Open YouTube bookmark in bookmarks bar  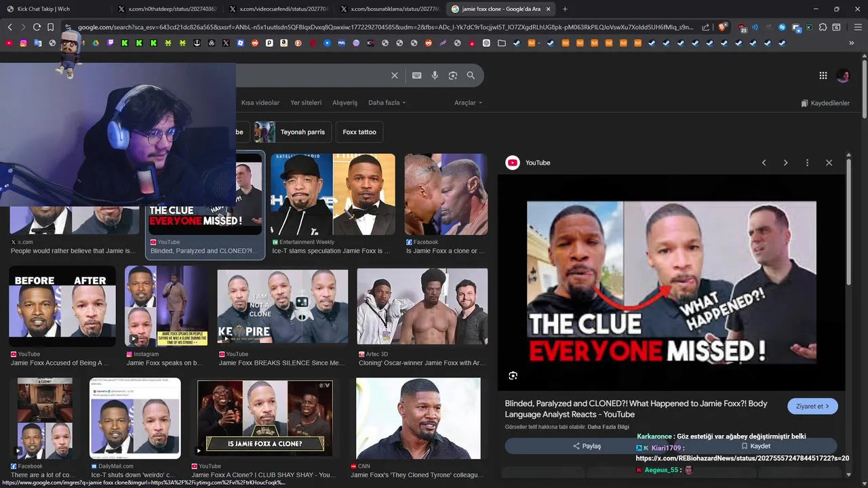pyautogui.click(x=8, y=43)
